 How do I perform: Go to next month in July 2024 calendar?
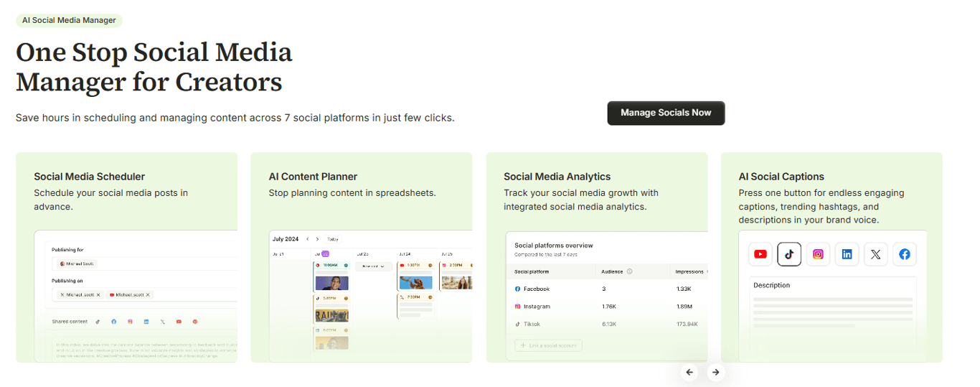click(x=317, y=239)
